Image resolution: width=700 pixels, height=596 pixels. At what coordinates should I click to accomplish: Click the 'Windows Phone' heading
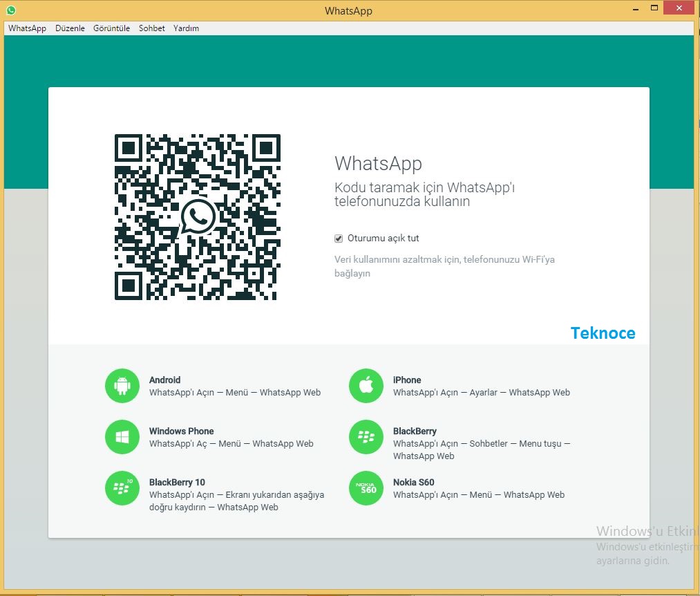[181, 431]
